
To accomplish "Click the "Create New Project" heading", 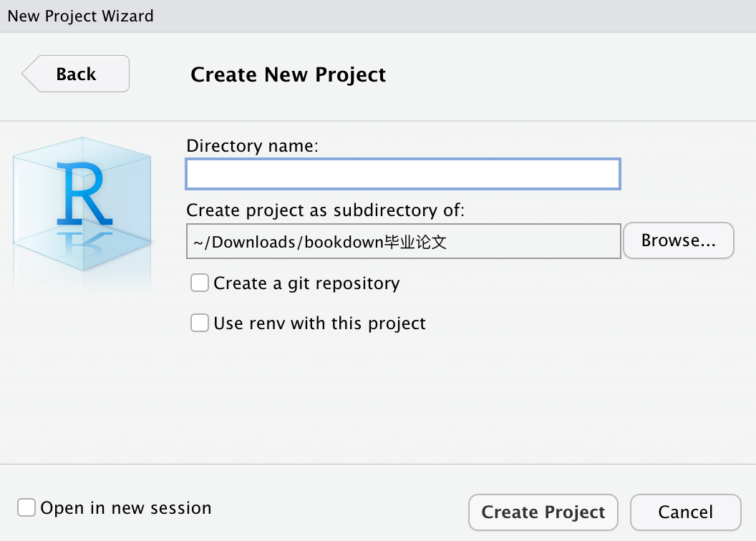I will tap(288, 74).
